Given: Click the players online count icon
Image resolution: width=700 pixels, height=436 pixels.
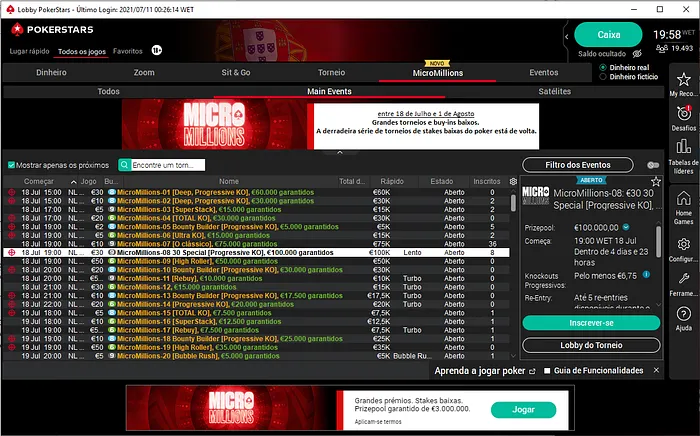Looking at the screenshot, I should [662, 48].
